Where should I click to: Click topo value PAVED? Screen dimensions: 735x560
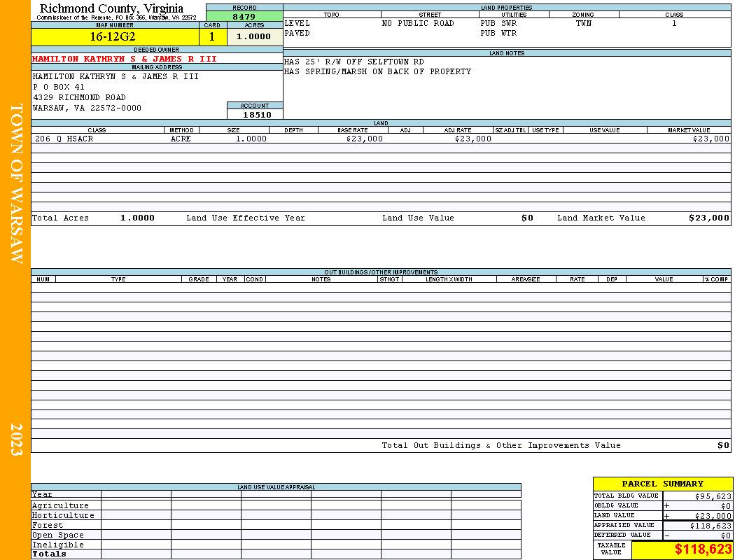click(297, 34)
